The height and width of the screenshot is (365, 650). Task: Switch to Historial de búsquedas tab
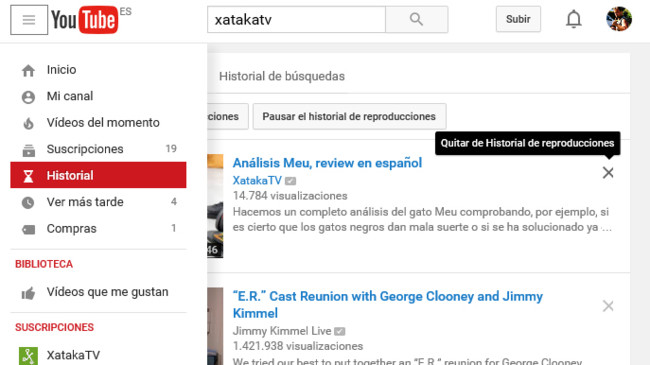[x=282, y=76]
